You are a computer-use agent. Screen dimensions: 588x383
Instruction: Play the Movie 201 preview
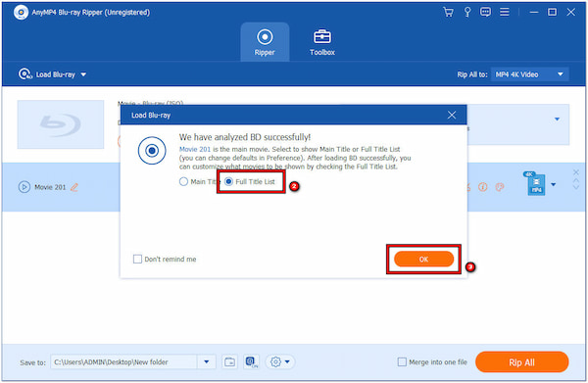[x=24, y=187]
